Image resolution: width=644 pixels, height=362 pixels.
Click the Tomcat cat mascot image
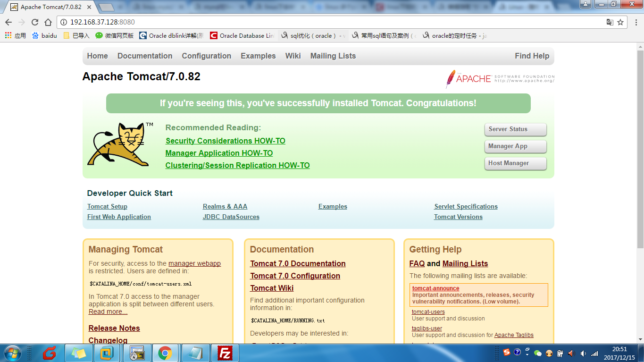120,144
